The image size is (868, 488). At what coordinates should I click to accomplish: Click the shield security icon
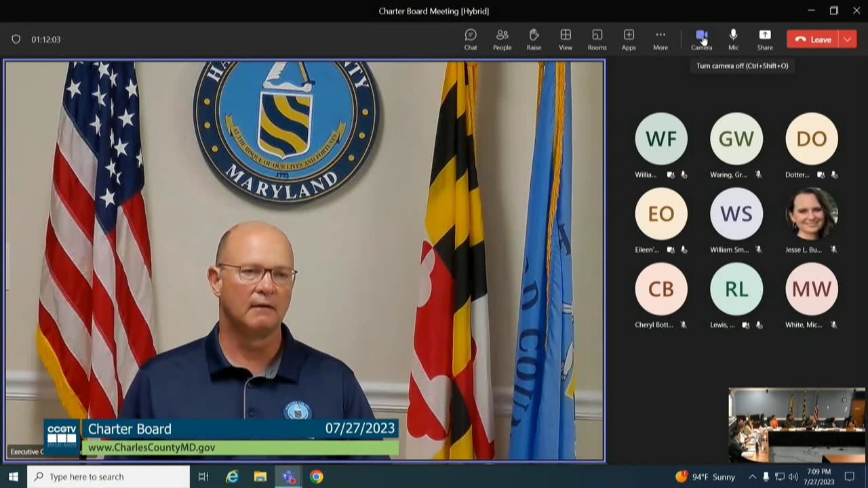coord(16,39)
